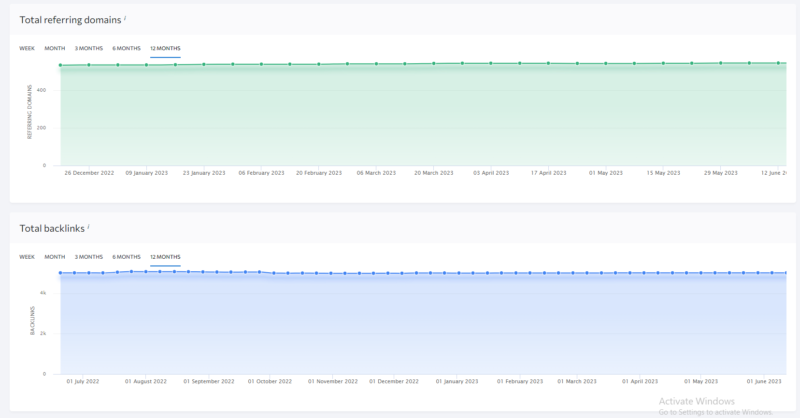Choose 6 MONTHS on referring domains chart
Image resolution: width=800 pixels, height=418 pixels.
click(x=126, y=48)
